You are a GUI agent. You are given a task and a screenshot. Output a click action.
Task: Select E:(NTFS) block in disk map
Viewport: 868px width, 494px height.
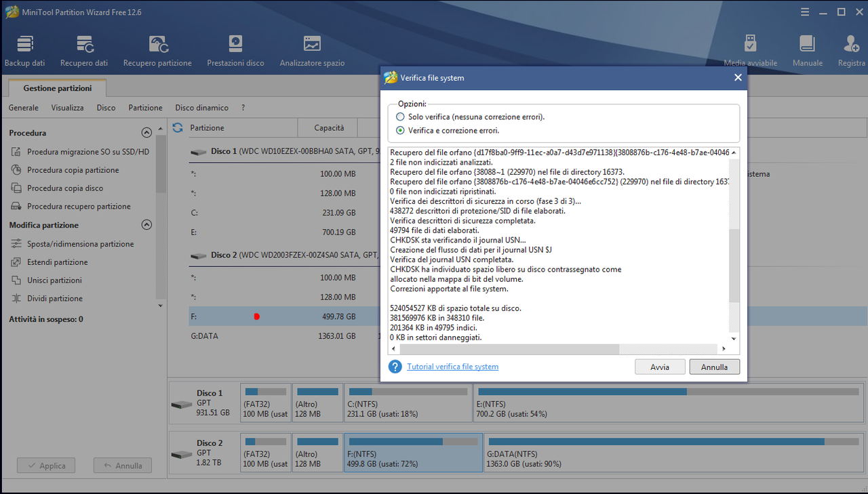(669, 402)
